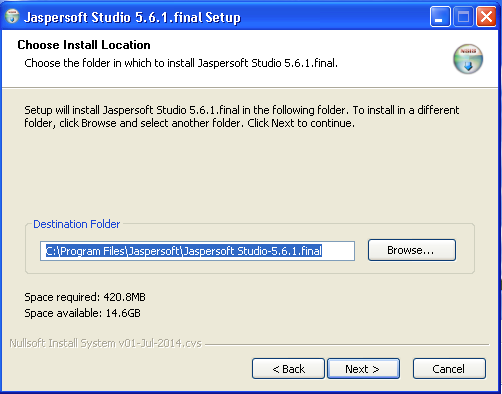Click the 'Destination Folder' group label

click(76, 224)
